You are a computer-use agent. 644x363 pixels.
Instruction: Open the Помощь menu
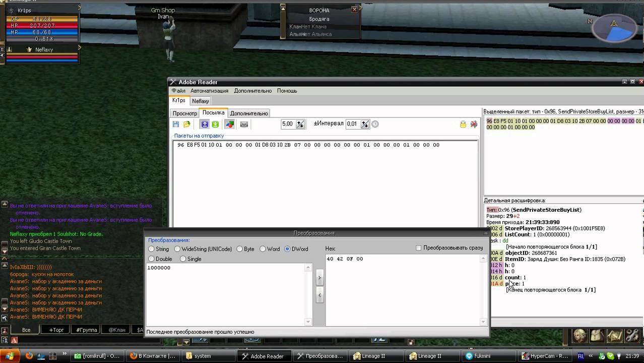pos(287,91)
